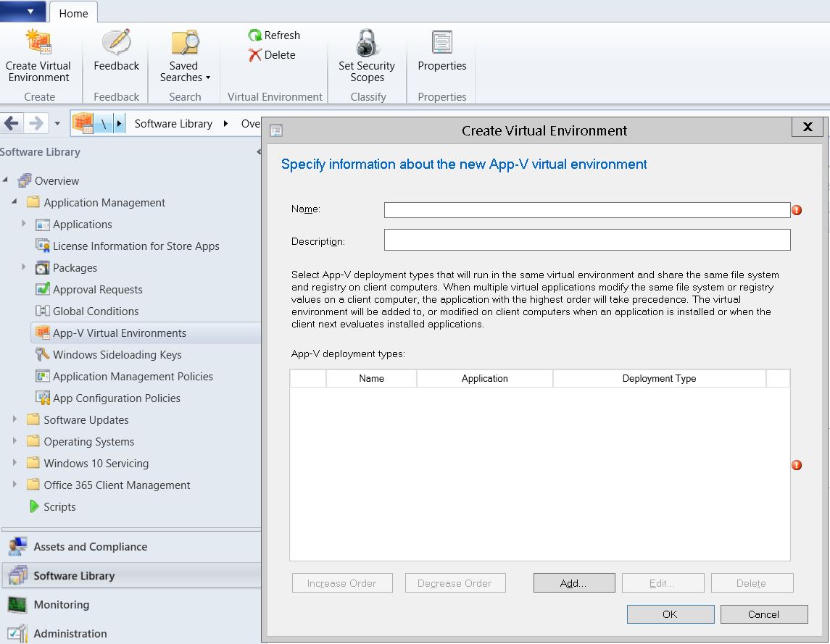Click OK to create the virtual environment
The width and height of the screenshot is (830, 644).
click(x=670, y=614)
